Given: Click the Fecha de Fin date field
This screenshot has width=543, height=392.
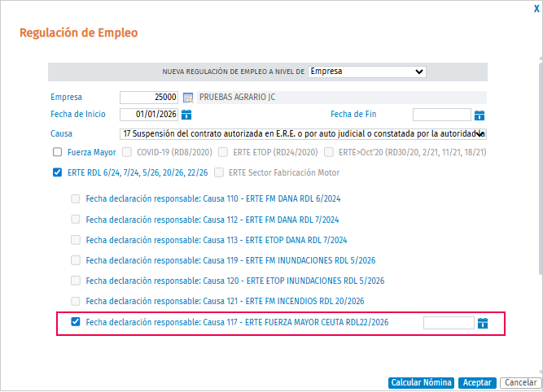Looking at the screenshot, I should pos(441,115).
